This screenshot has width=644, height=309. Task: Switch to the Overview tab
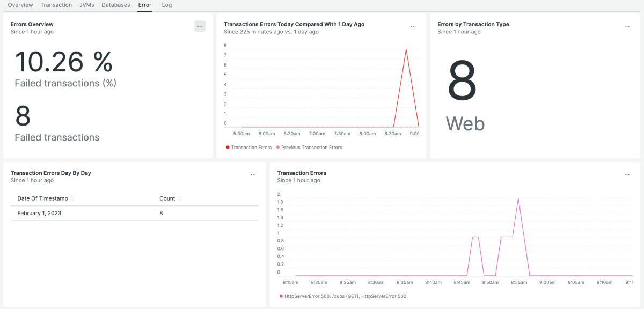[x=20, y=5]
